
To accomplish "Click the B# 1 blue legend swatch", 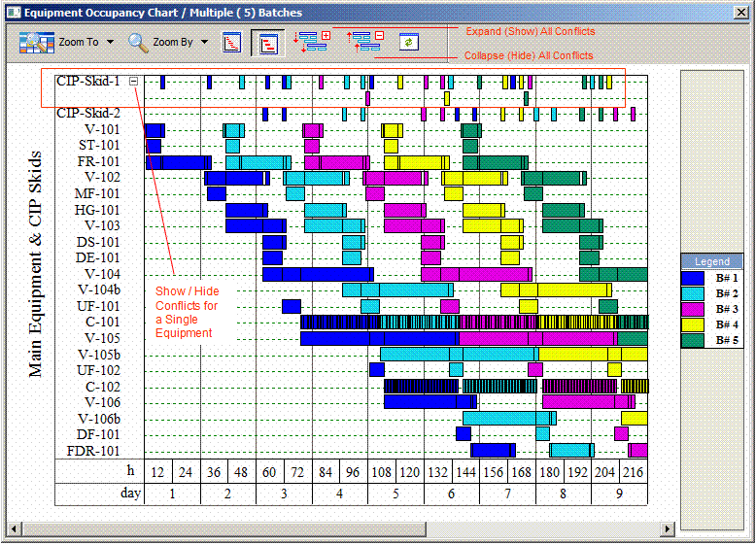I will [694, 278].
